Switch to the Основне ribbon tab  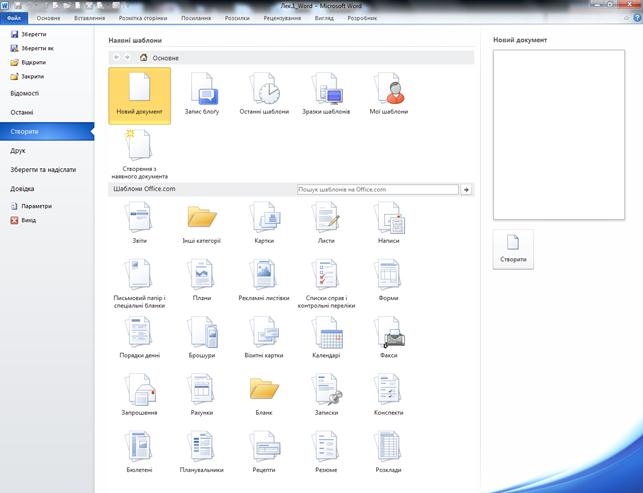(x=48, y=18)
